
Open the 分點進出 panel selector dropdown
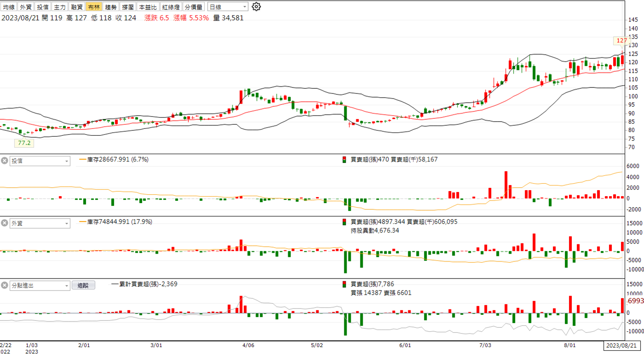click(40, 285)
